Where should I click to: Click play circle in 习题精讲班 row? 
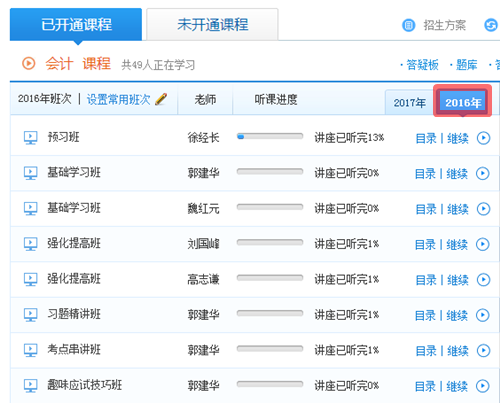coord(483,315)
